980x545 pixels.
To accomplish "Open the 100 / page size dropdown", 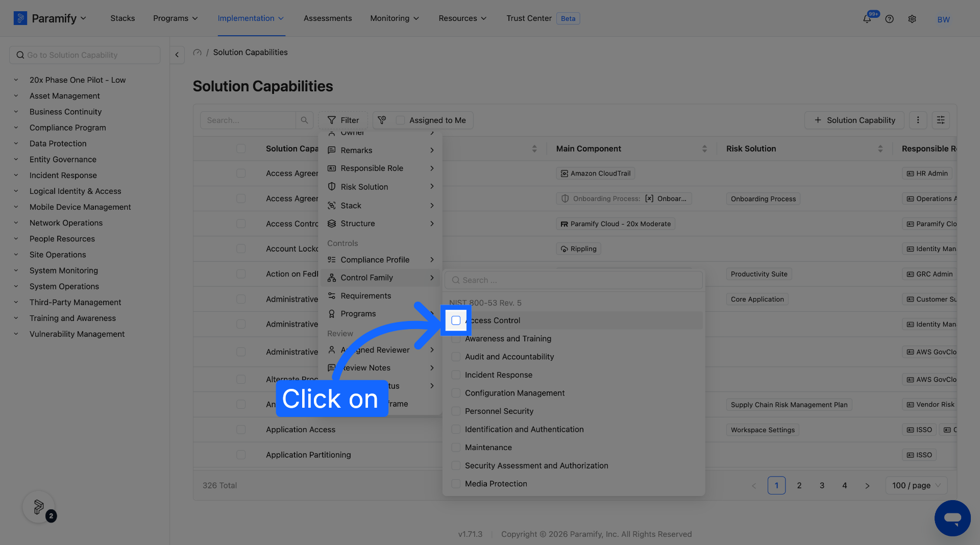I will (916, 486).
